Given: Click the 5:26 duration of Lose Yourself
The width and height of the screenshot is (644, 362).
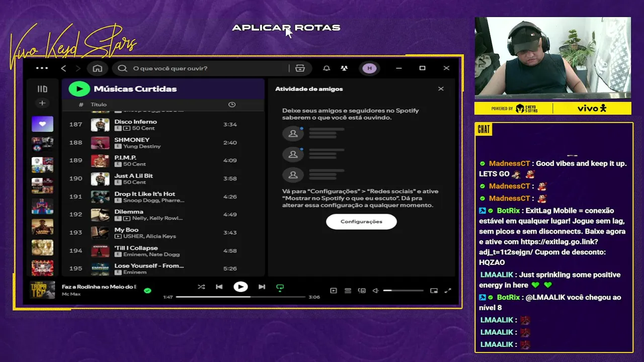Looking at the screenshot, I should coord(230,268).
